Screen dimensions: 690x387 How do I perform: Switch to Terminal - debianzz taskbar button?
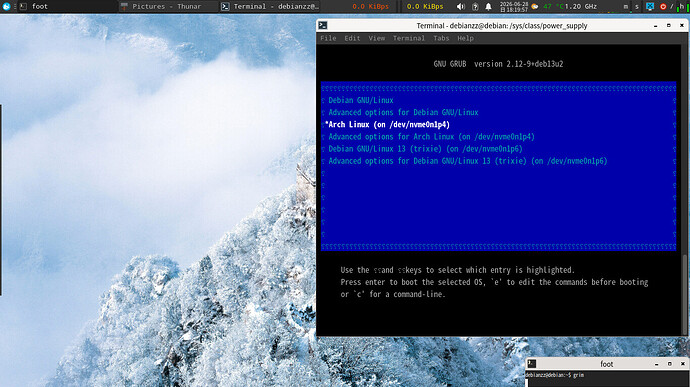(270, 6)
